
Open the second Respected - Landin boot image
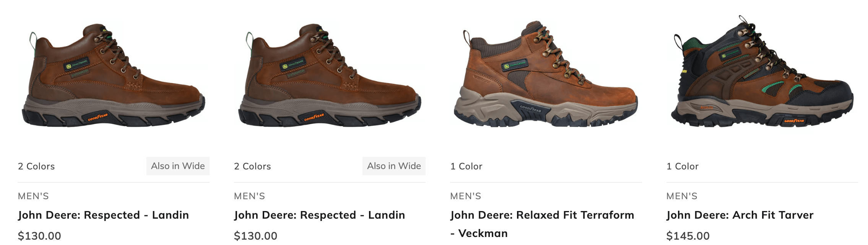[330, 75]
